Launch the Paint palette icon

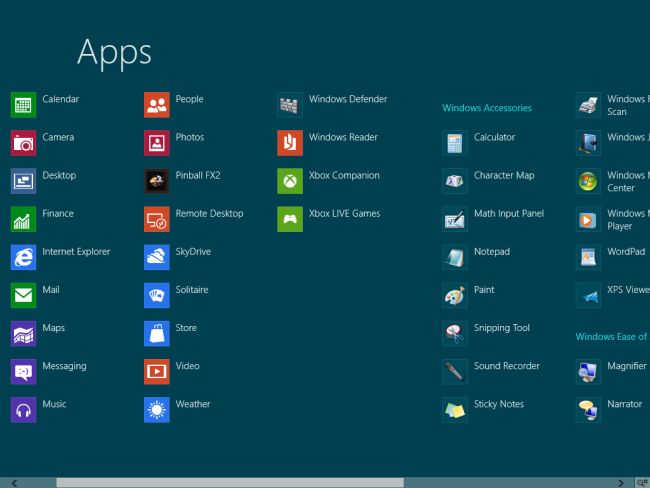point(455,296)
